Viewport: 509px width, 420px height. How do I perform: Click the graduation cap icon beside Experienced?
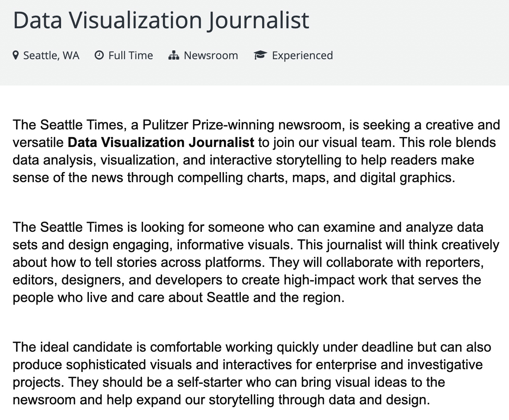click(x=260, y=55)
